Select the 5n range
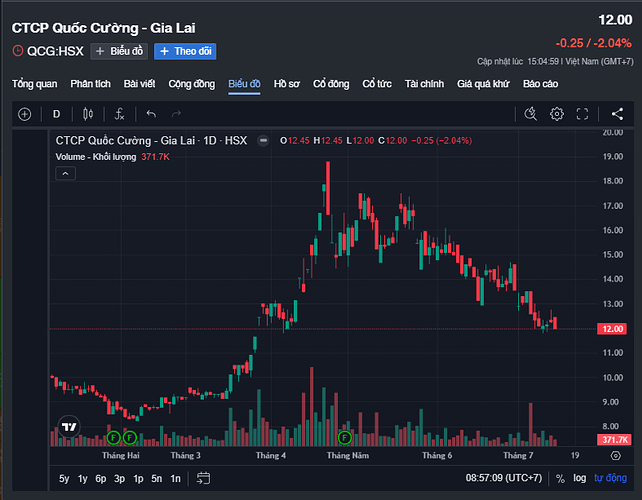642x500 pixels. click(156, 478)
